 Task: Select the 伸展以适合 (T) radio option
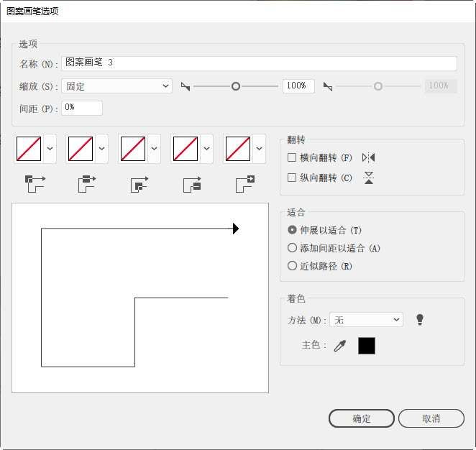292,230
